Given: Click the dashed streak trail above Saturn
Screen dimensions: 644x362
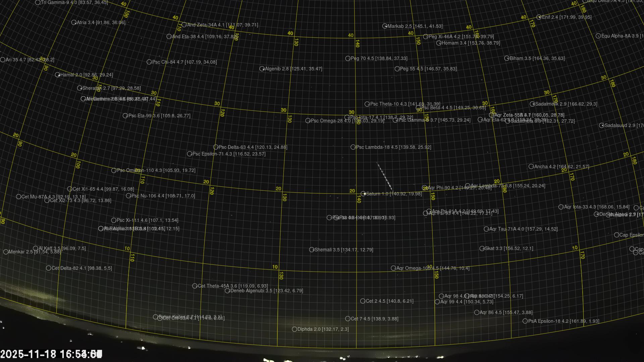Looking at the screenshot, I should [x=385, y=177].
